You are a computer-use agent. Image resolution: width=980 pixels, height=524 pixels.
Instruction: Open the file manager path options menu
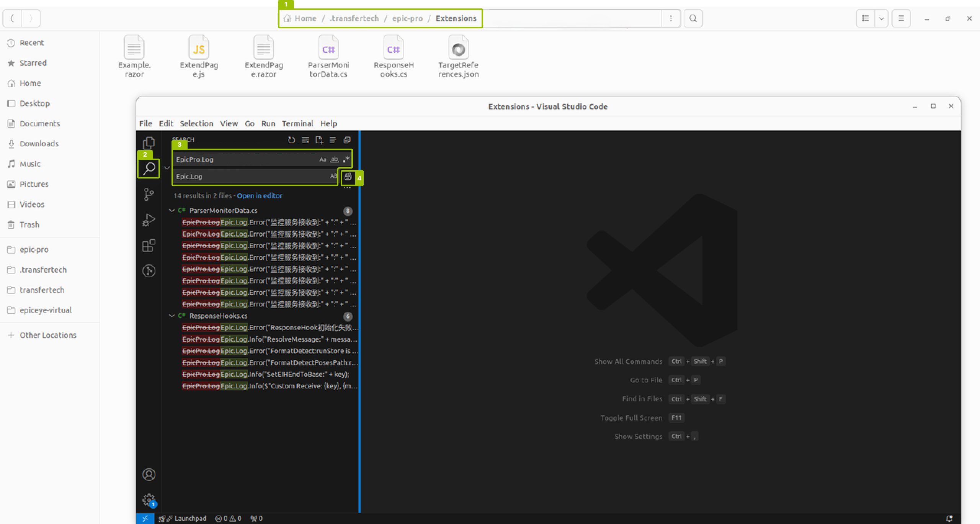(x=671, y=18)
